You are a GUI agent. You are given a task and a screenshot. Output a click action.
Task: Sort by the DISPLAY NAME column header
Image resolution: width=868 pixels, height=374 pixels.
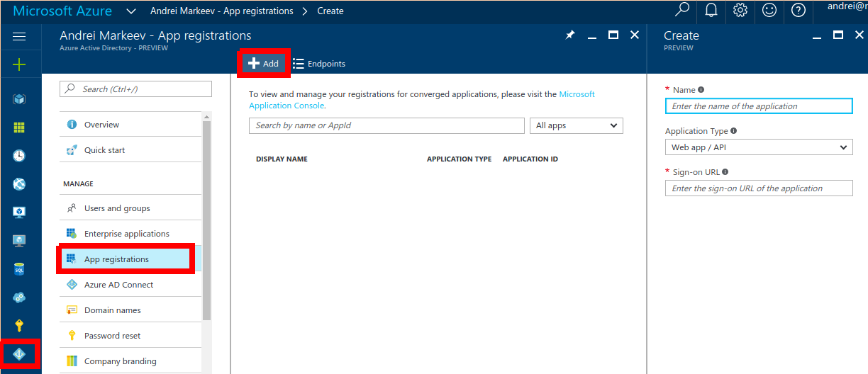282,159
